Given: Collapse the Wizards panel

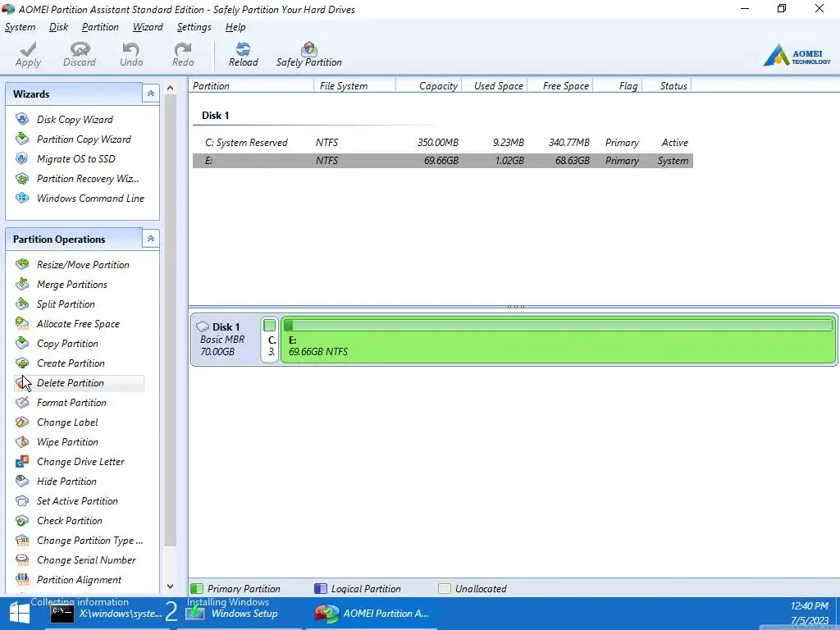Looking at the screenshot, I should point(151,94).
